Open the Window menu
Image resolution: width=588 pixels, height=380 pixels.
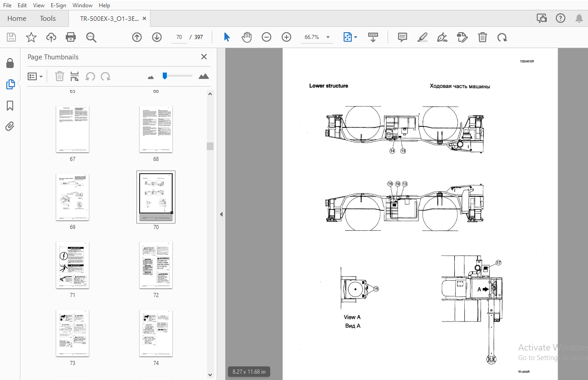click(83, 5)
